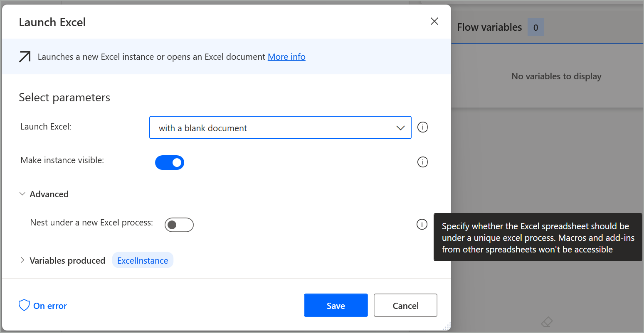
Task: Click the shield icon next to On error
Action: [x=24, y=306]
